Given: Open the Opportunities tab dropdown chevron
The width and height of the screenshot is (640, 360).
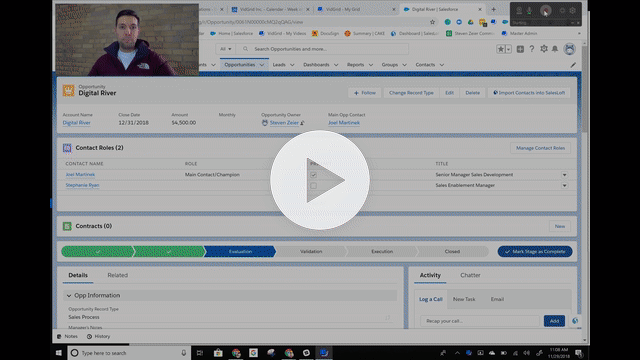Looking at the screenshot, I should [262, 65].
